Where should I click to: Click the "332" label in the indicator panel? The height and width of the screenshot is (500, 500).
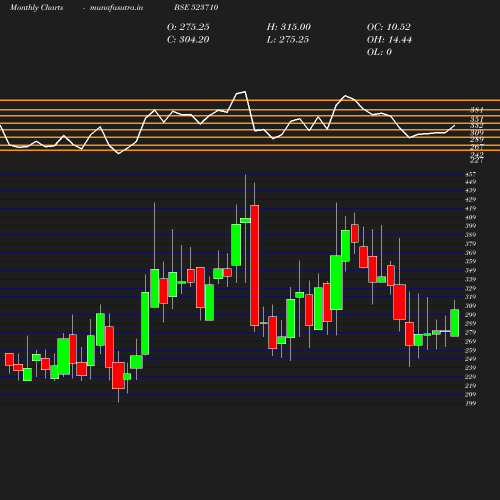point(477,125)
